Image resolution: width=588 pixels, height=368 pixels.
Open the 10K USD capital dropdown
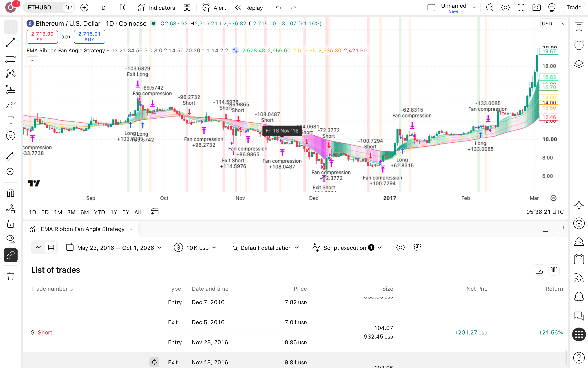(x=195, y=248)
